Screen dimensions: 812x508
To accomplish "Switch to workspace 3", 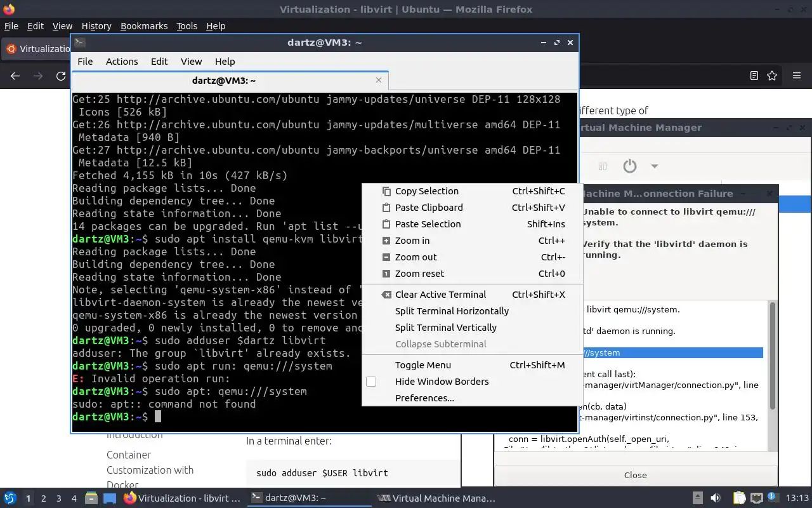I will pyautogui.click(x=58, y=498).
